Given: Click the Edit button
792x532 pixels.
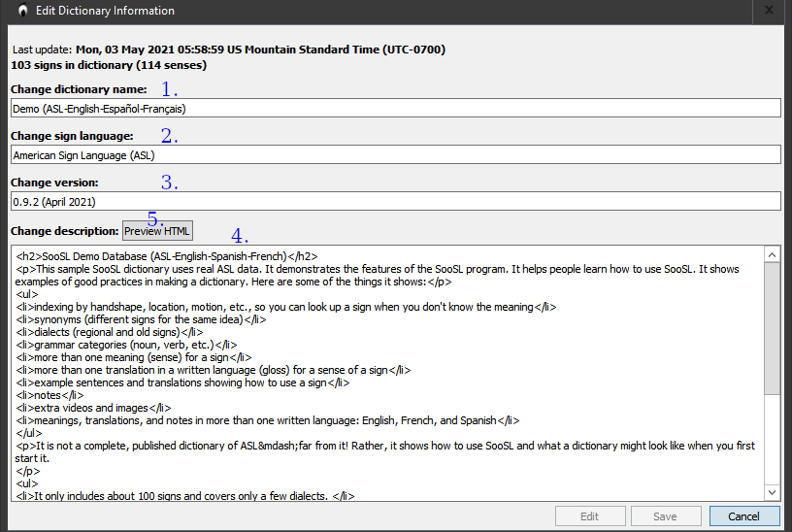Looking at the screenshot, I should pyautogui.click(x=590, y=516).
